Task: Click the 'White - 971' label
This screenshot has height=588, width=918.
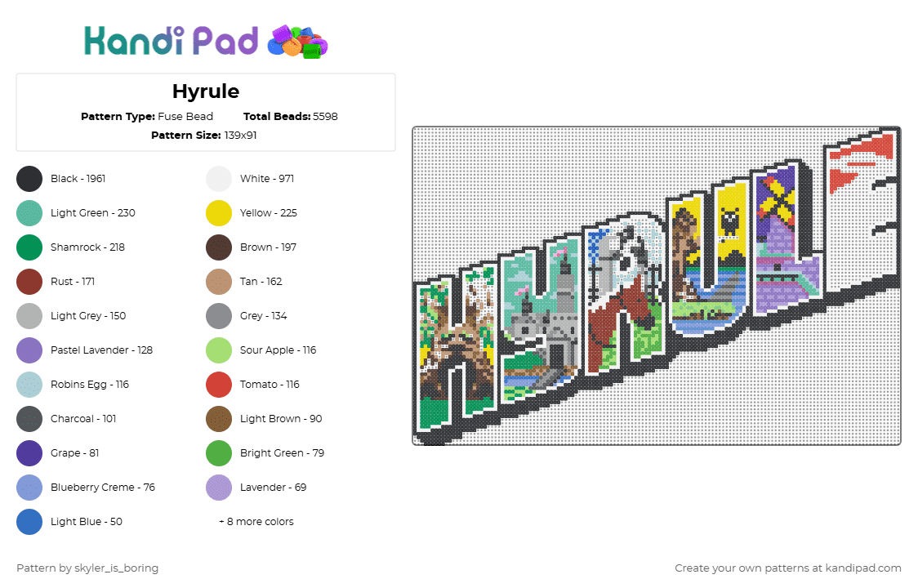Action: coord(267,179)
